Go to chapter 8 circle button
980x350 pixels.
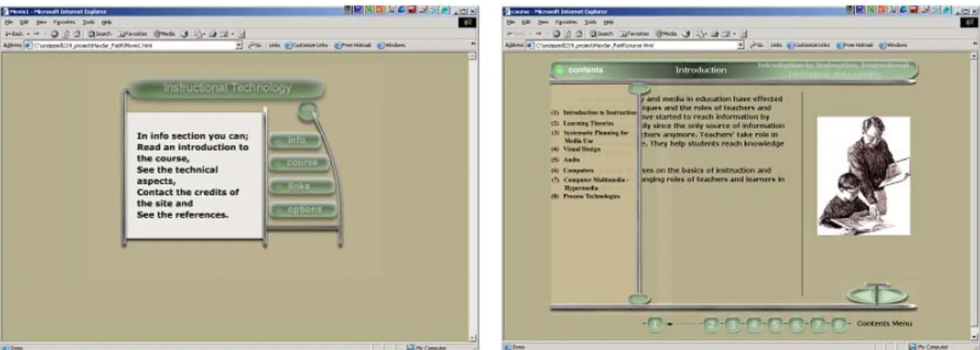(x=839, y=324)
